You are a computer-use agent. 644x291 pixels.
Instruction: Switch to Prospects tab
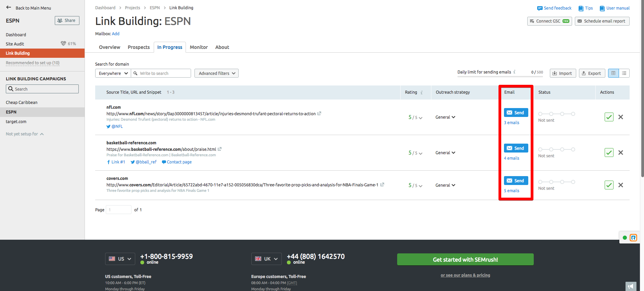tap(139, 47)
